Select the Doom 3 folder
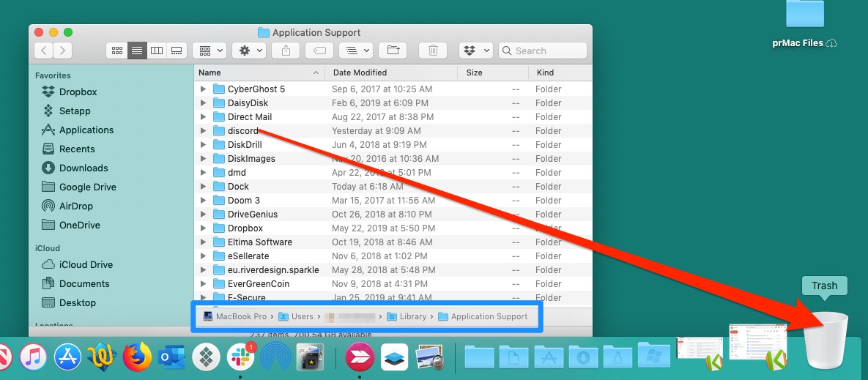The image size is (868, 380). pyautogui.click(x=393, y=200)
